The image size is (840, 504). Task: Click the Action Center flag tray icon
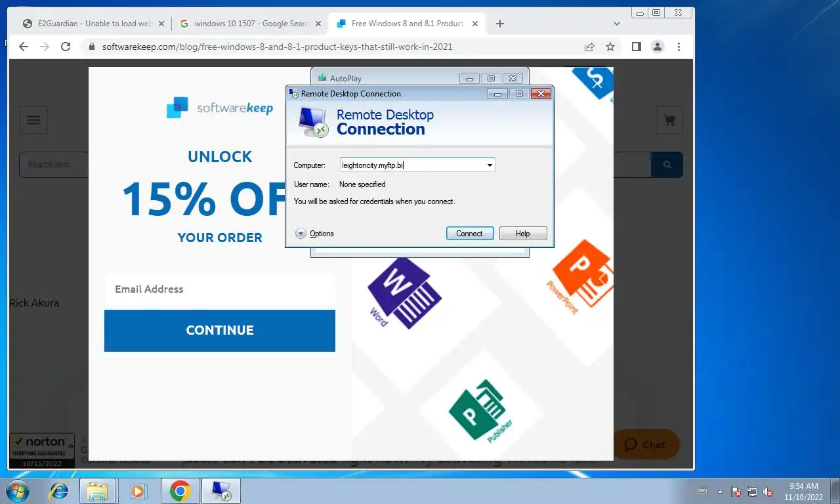click(x=736, y=492)
